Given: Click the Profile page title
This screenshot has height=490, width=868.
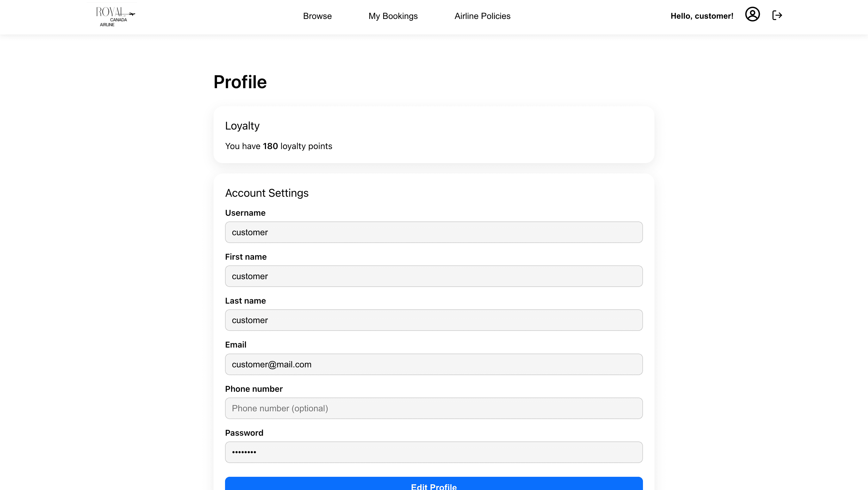Looking at the screenshot, I should tap(240, 81).
